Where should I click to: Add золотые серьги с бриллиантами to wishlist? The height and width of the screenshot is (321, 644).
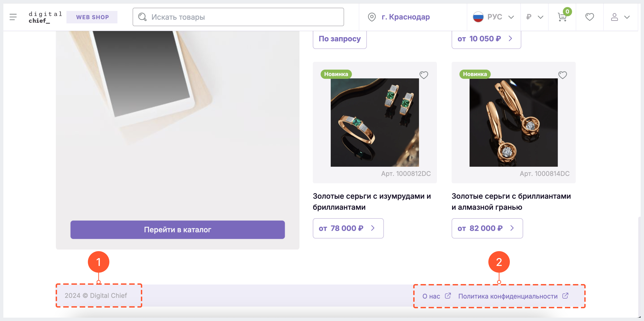tap(563, 75)
